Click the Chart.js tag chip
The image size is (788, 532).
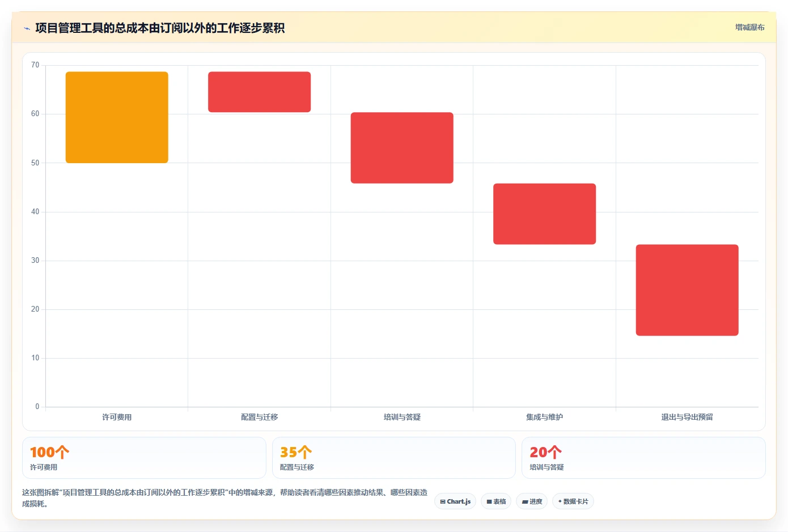click(x=455, y=501)
